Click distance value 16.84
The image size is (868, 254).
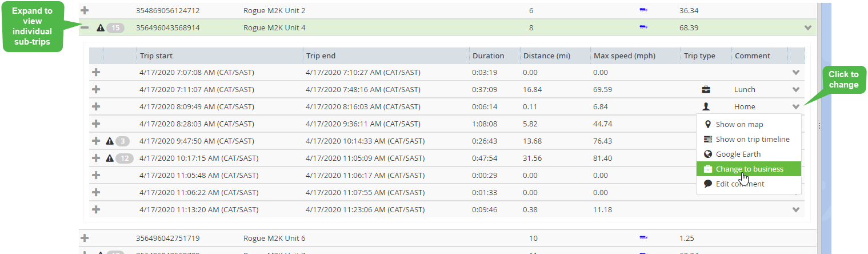tap(532, 89)
